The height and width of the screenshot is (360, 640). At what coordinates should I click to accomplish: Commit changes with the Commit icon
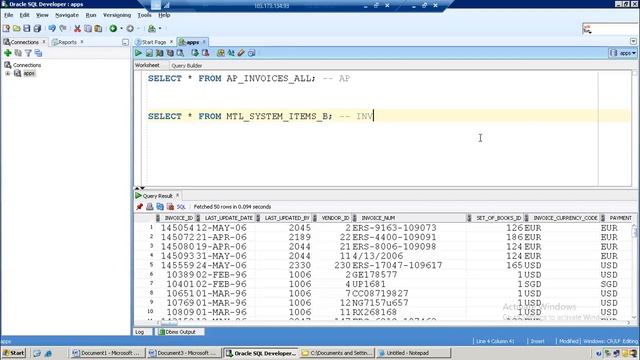[195, 53]
